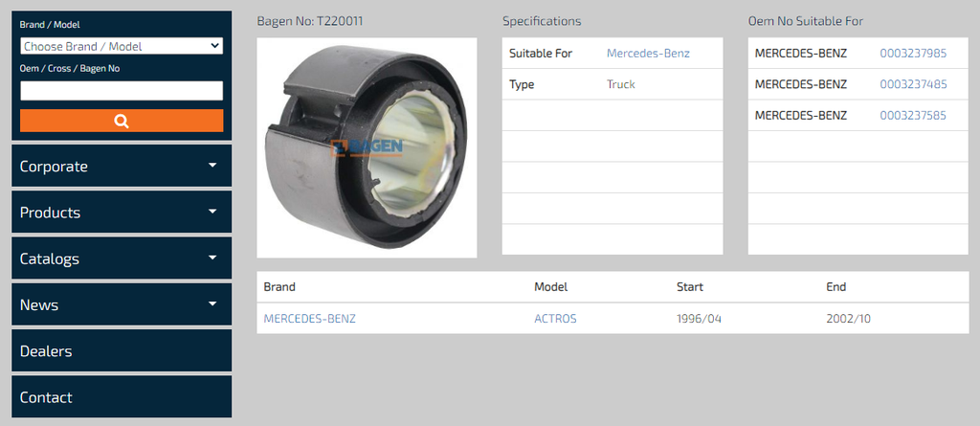This screenshot has width=980, height=426.
Task: Expand the Corporate menu arrow
Action: (212, 166)
